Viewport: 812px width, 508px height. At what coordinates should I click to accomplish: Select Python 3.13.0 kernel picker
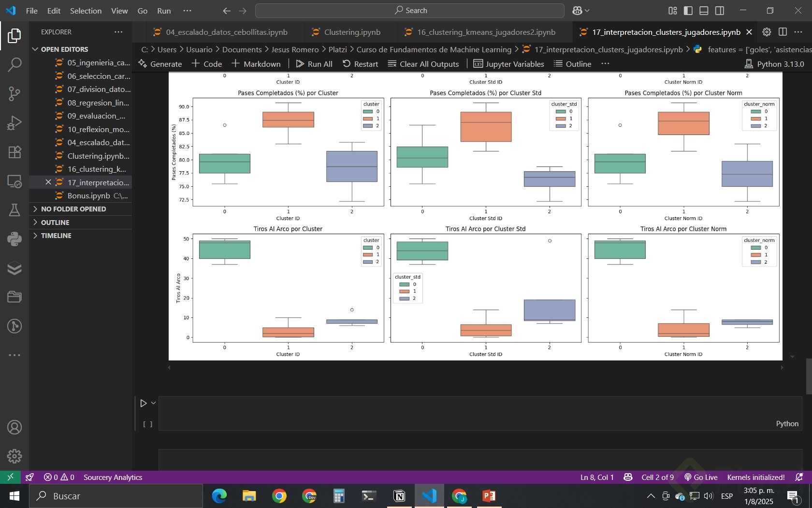tap(774, 64)
